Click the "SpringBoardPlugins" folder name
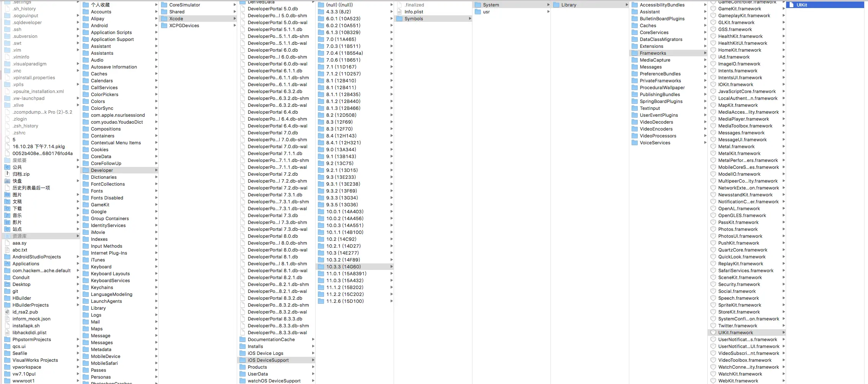 (x=661, y=101)
